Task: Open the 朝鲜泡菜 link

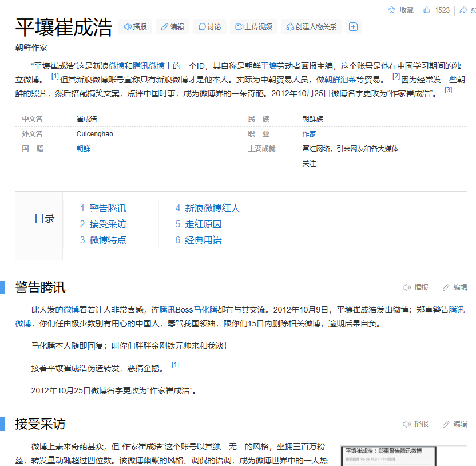Action: point(340,80)
